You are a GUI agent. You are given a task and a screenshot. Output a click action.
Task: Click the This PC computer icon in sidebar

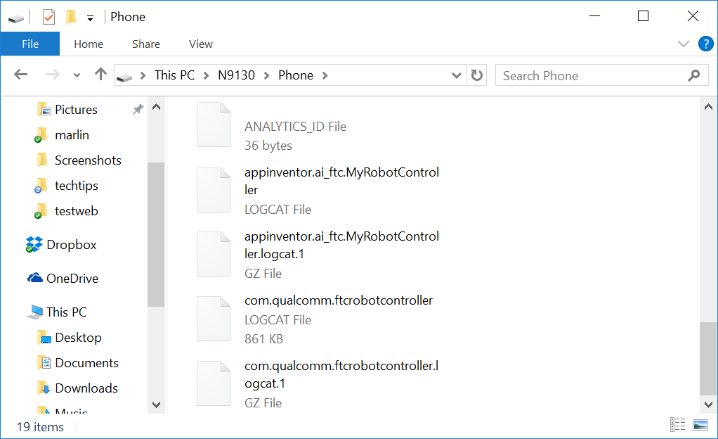(x=35, y=312)
